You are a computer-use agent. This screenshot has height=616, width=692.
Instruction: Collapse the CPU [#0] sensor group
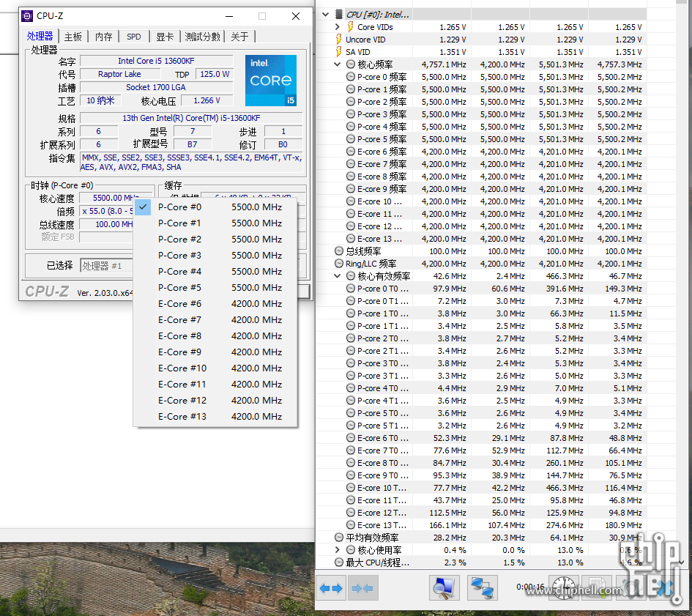coord(326,15)
